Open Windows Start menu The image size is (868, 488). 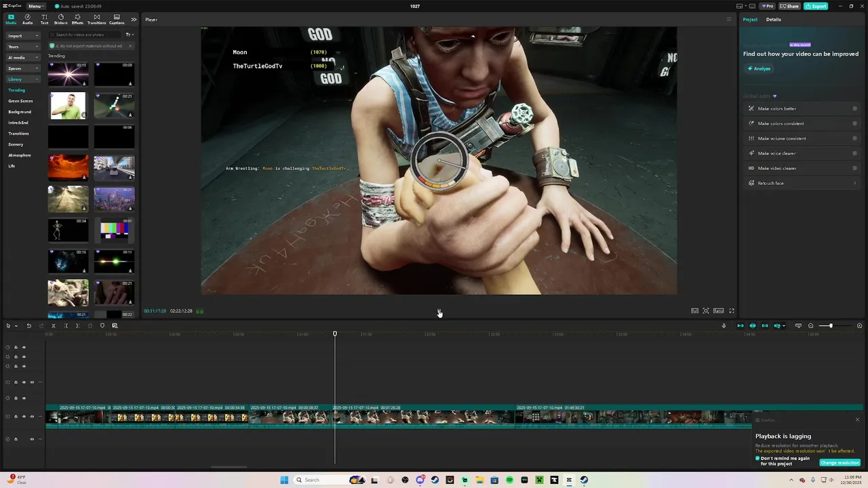tap(284, 480)
